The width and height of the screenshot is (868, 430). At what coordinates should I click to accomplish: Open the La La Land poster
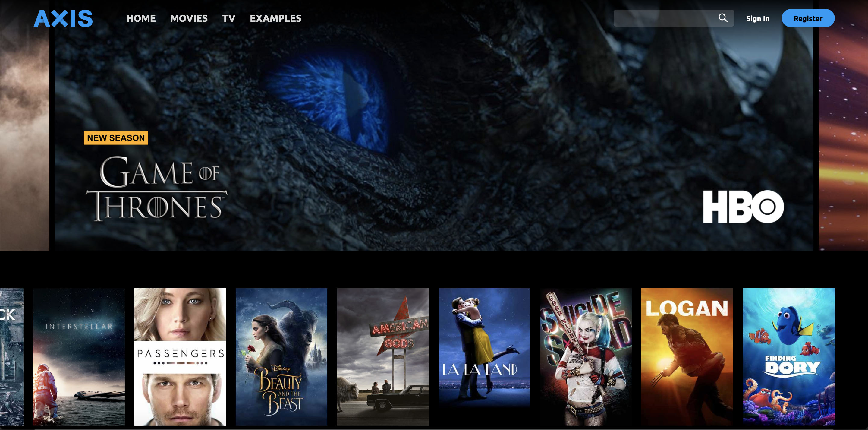coord(485,357)
